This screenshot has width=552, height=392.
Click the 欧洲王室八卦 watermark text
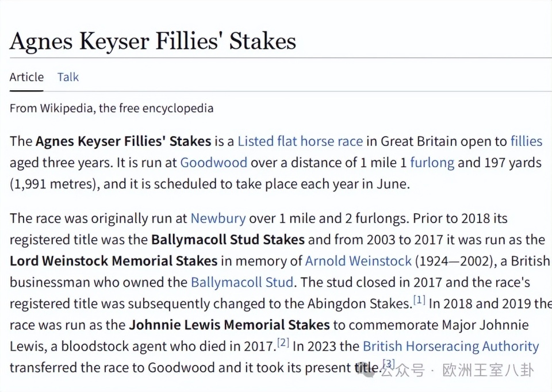pyautogui.click(x=488, y=370)
